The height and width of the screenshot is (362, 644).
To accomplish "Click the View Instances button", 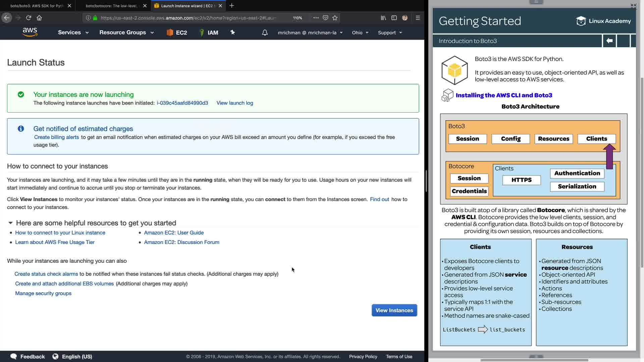I will [394, 310].
